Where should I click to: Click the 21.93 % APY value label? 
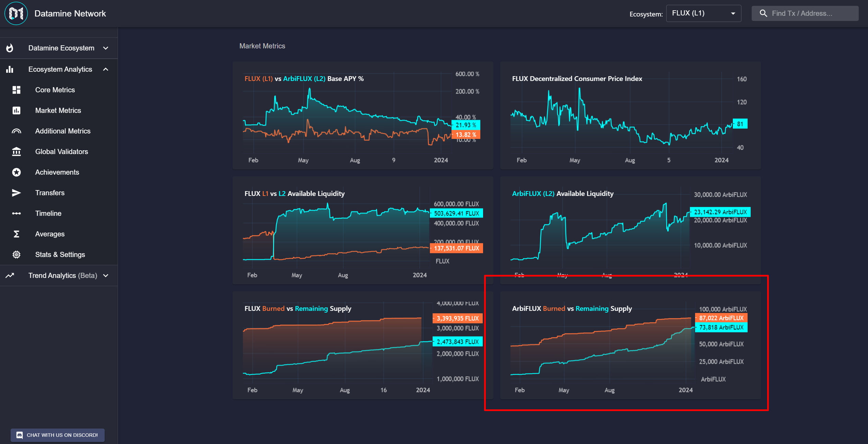click(466, 125)
